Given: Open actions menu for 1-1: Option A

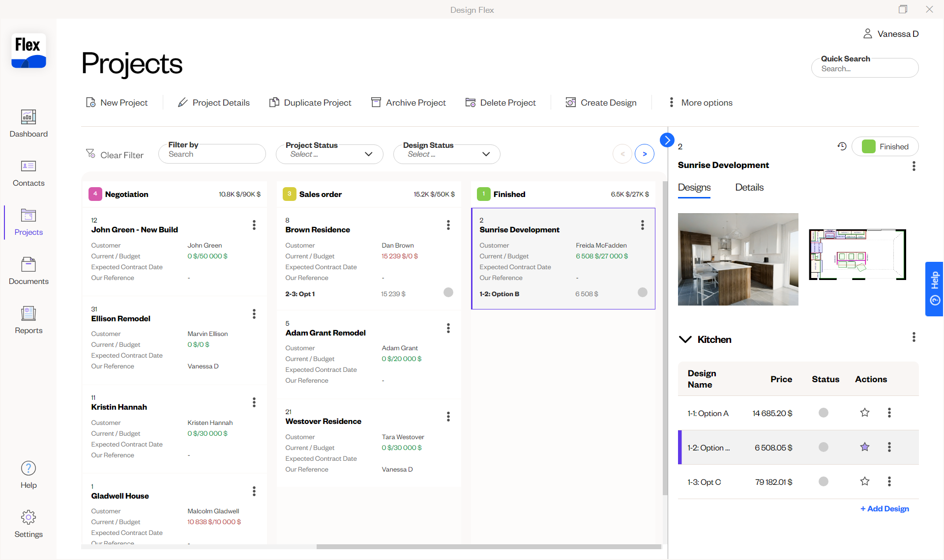Looking at the screenshot, I should coord(889,413).
